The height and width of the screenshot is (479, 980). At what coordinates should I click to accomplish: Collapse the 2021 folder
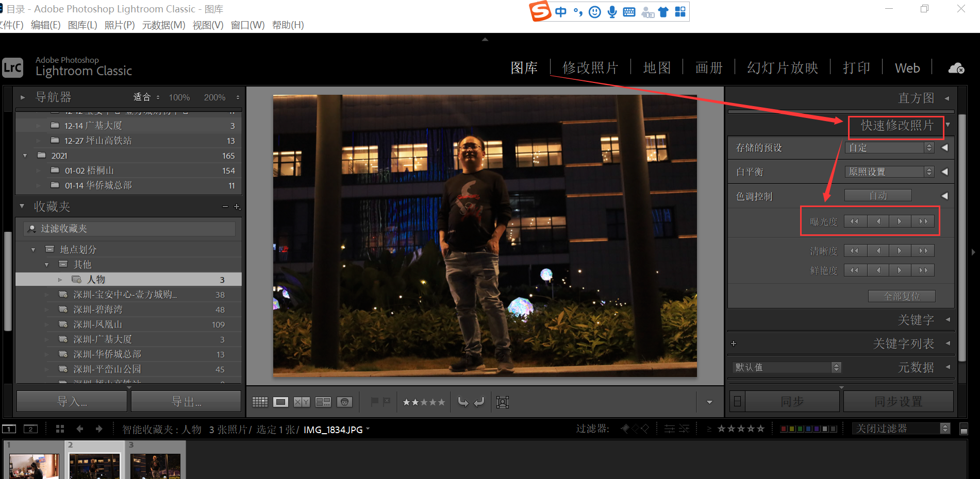(25, 156)
